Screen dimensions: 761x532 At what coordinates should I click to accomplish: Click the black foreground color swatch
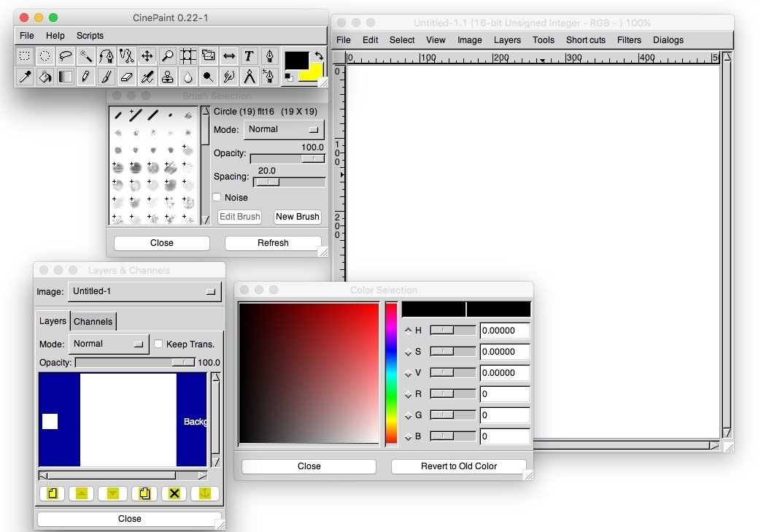(296, 61)
